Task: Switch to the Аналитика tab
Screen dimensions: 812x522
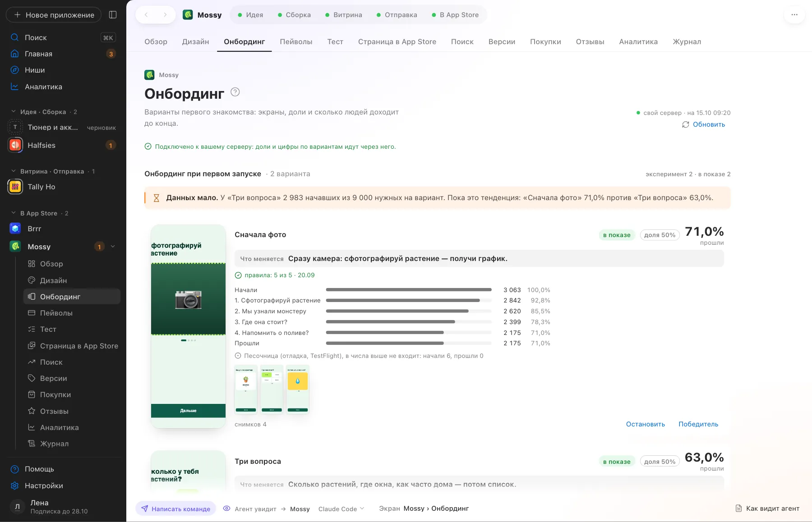Action: click(x=638, y=41)
